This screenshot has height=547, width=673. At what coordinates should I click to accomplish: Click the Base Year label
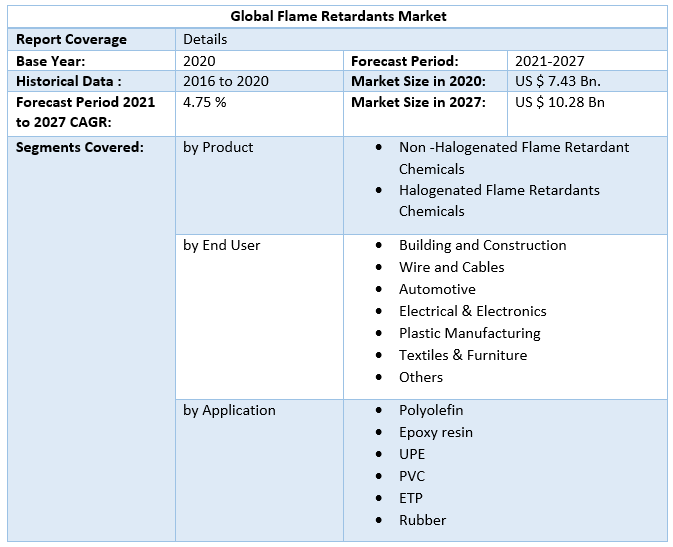pyautogui.click(x=50, y=61)
